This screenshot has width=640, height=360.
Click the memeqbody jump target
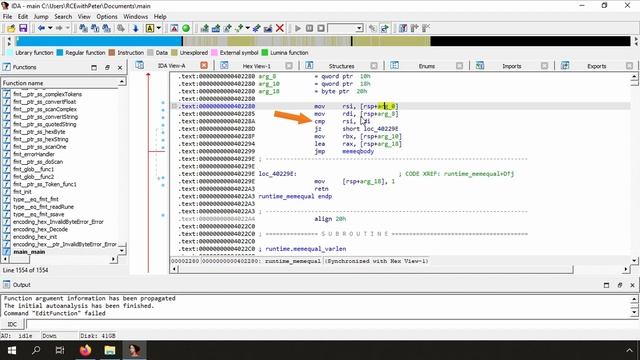coord(358,151)
